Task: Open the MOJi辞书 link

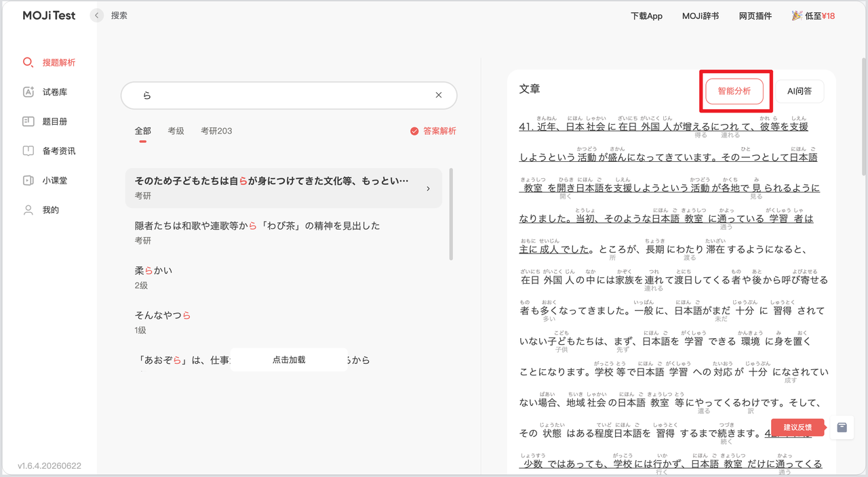Action: click(x=701, y=16)
